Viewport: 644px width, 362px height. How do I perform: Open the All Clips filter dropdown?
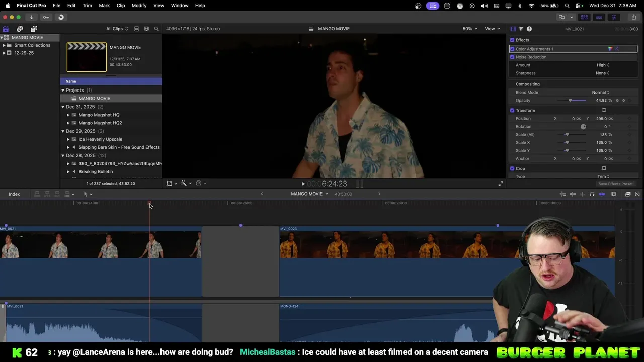[117, 29]
